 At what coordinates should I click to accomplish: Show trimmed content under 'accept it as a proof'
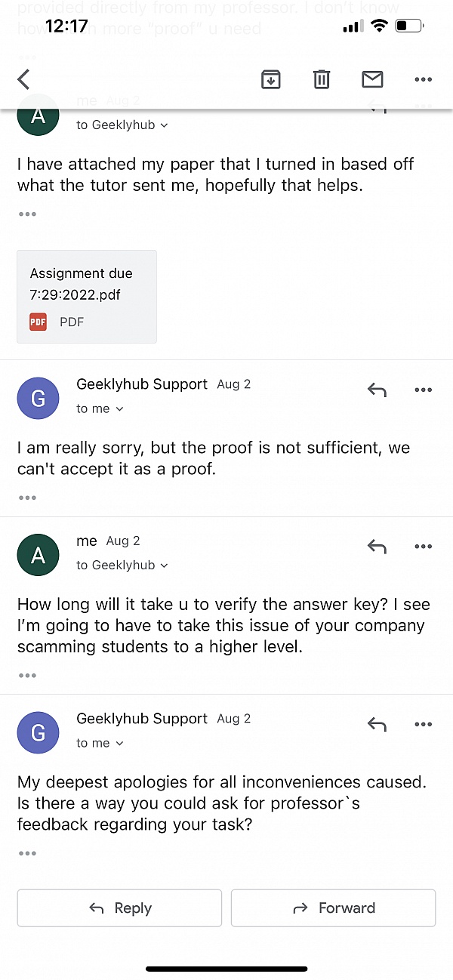[x=27, y=498]
